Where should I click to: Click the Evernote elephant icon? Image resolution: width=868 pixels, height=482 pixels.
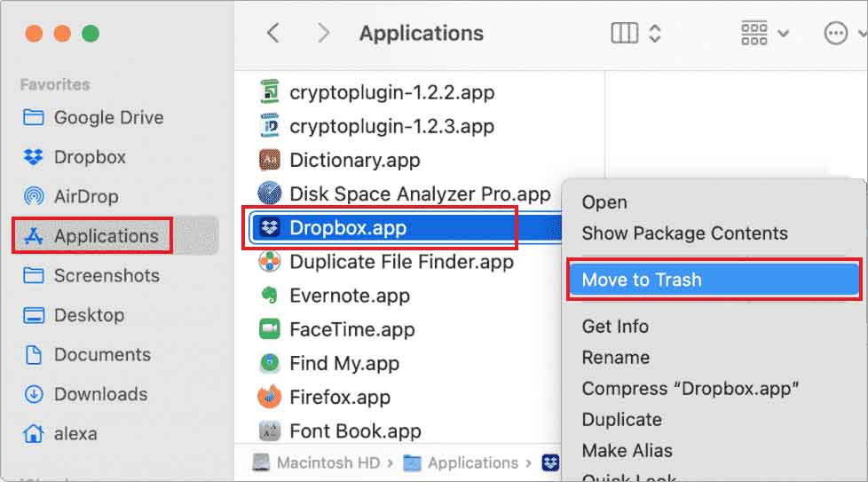click(270, 295)
